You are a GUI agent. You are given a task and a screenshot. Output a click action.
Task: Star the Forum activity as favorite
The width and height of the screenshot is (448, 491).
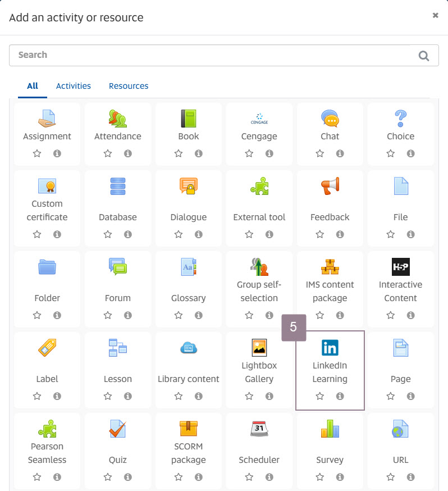click(x=107, y=315)
